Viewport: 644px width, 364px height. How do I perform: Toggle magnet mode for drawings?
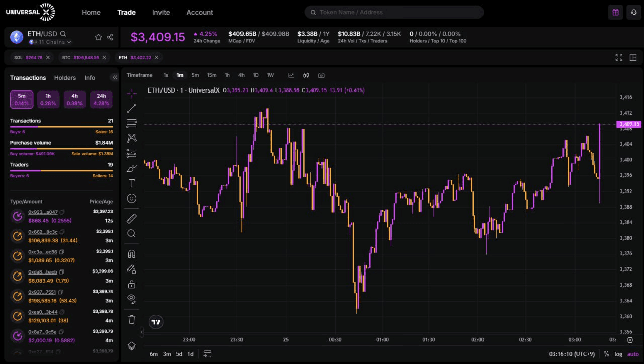coord(131,253)
